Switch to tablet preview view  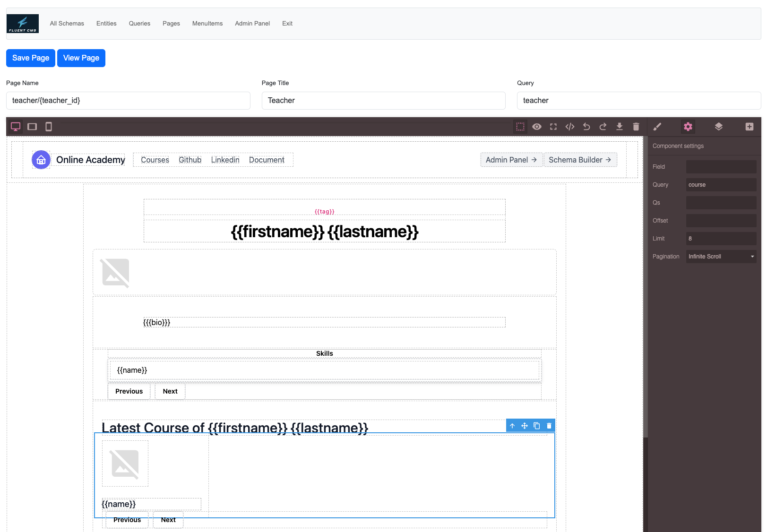point(32,127)
